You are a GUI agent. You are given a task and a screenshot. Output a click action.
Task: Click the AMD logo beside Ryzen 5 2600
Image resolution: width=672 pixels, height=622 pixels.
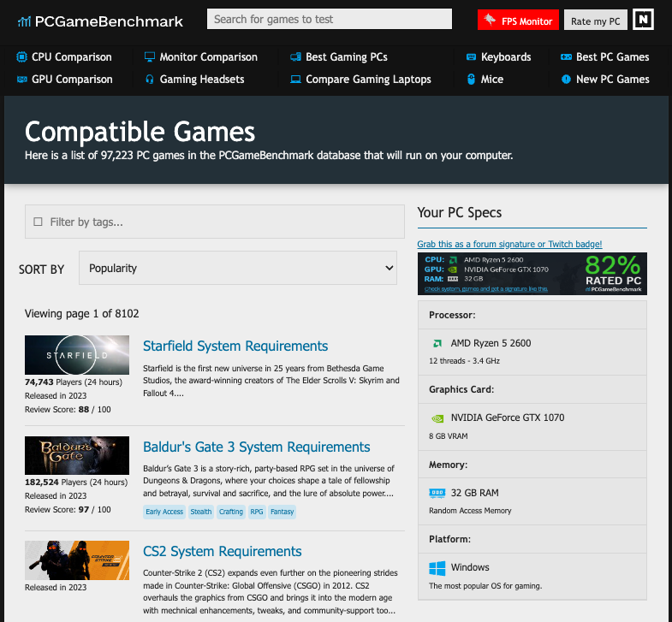[437, 343]
